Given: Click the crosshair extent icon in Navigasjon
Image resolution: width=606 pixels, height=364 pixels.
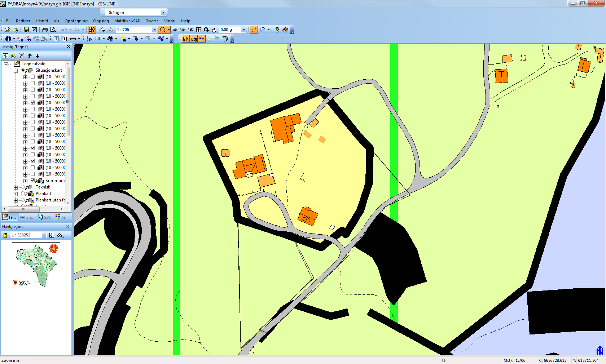Looking at the screenshot, I should pyautogui.click(x=52, y=235).
